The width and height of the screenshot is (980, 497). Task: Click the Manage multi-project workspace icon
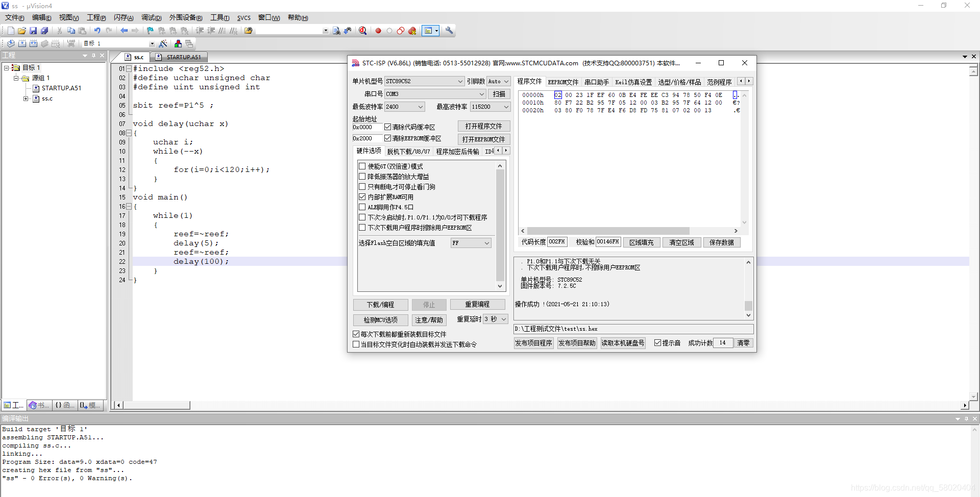(189, 43)
